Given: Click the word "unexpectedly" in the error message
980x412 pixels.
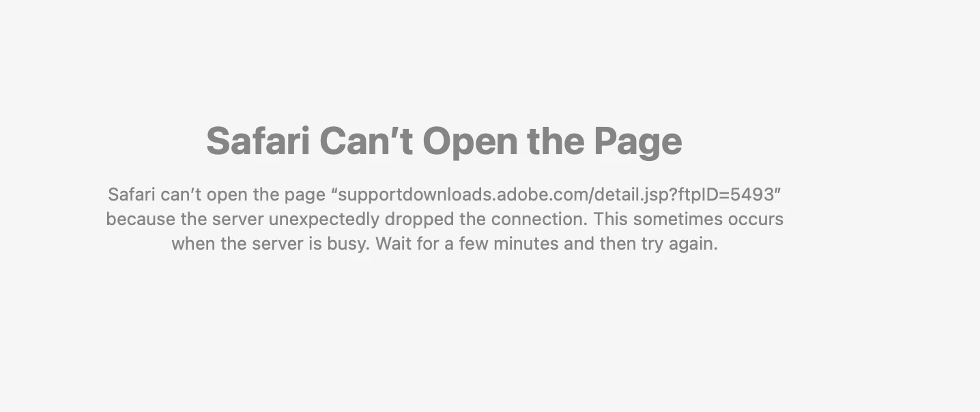Looking at the screenshot, I should pyautogui.click(x=323, y=220).
